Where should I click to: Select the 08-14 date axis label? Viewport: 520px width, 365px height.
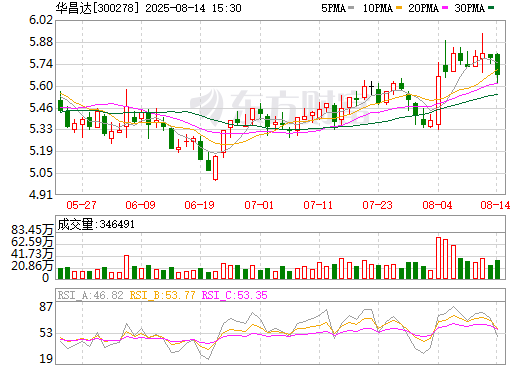click(x=495, y=205)
